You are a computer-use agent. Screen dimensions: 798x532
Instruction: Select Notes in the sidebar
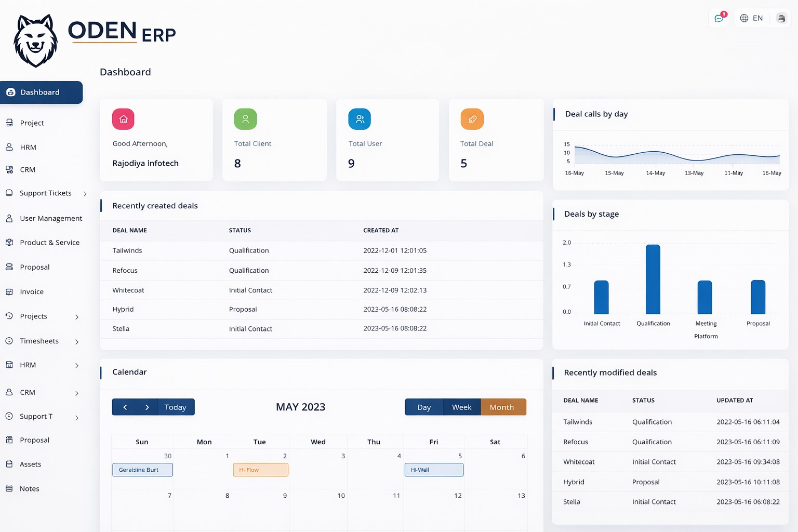(30, 488)
